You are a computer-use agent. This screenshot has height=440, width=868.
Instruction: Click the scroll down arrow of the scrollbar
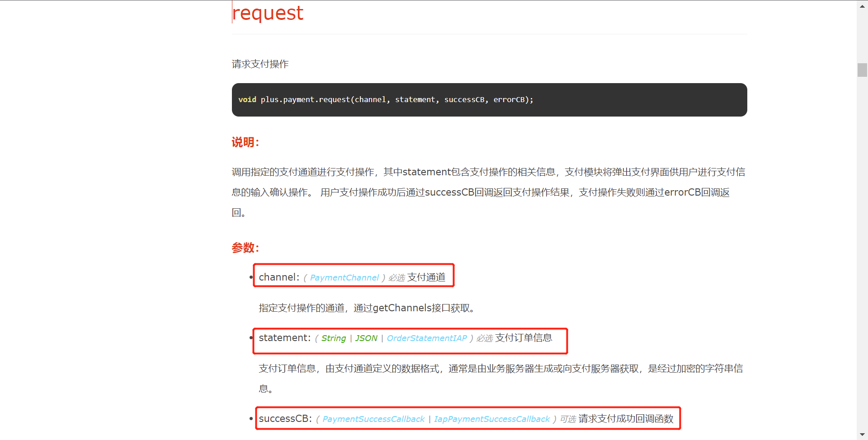[862, 435]
